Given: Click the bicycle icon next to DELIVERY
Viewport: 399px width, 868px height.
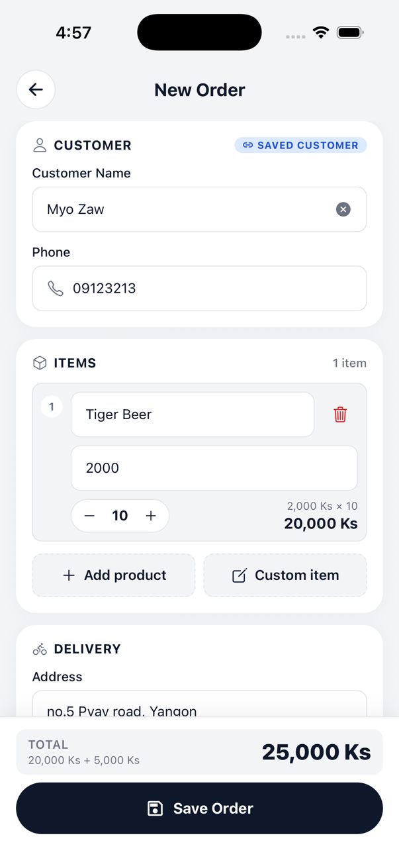Looking at the screenshot, I should click(x=39, y=649).
